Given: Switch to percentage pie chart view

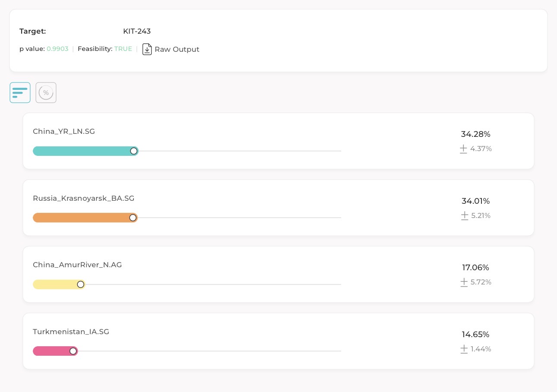Looking at the screenshot, I should [x=46, y=92].
